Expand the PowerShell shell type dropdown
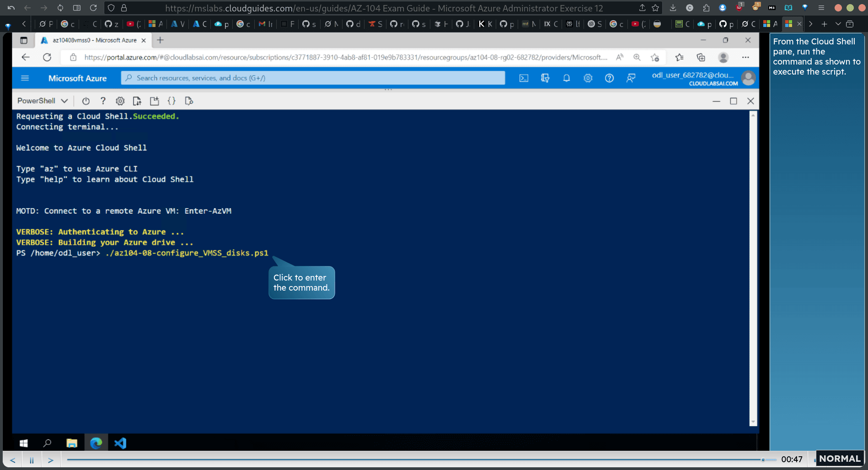 click(43, 101)
